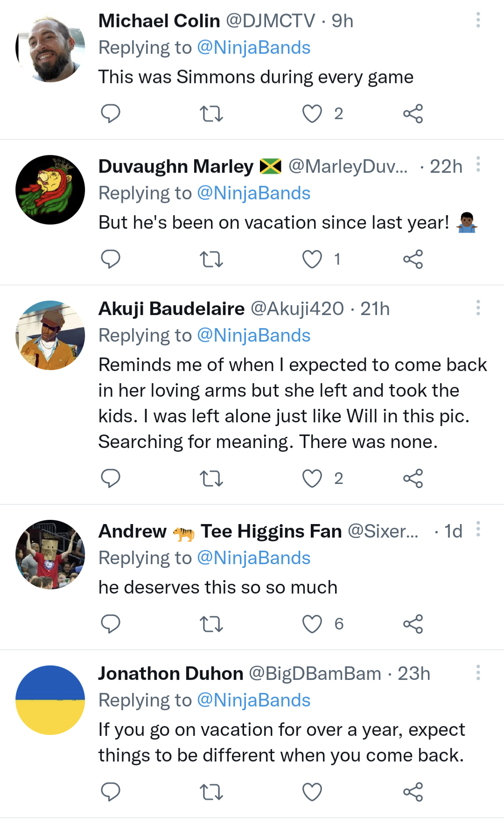Open the @NinjaBands mention in Michael Colin's reply
Viewport: 504px width, 819px height.
[253, 48]
